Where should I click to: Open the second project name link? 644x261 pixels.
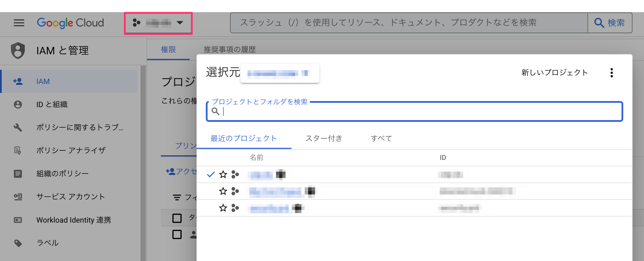point(275,191)
